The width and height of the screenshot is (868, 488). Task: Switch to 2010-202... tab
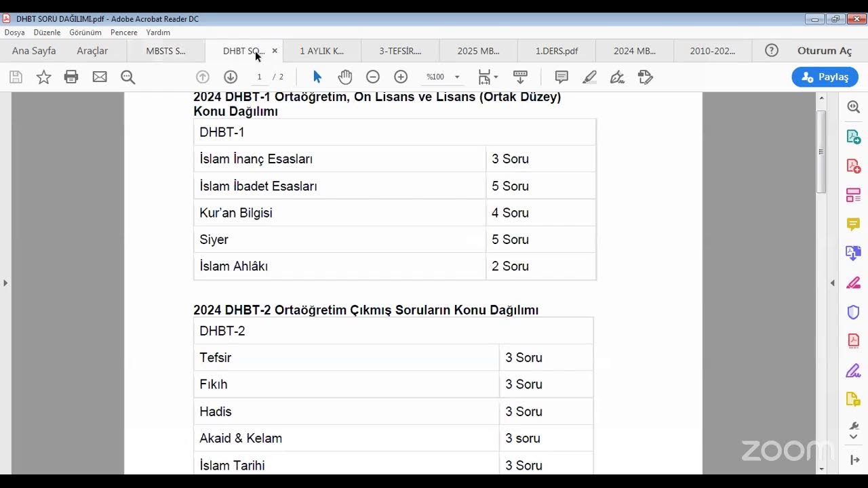[713, 51]
